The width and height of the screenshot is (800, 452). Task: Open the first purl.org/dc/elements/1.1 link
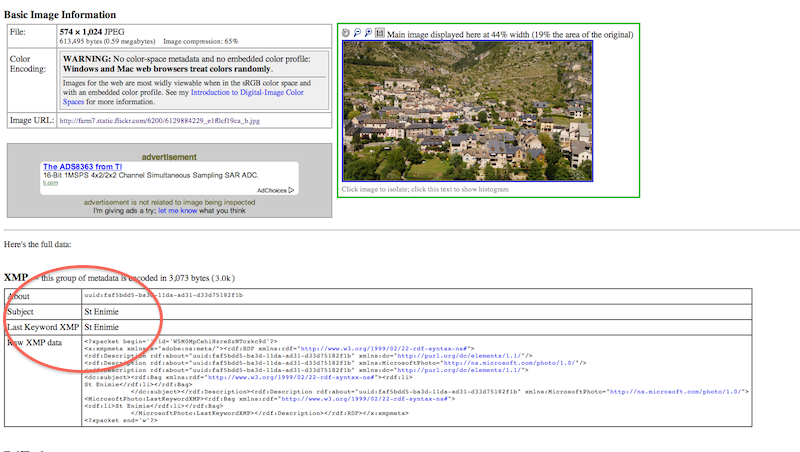461,356
